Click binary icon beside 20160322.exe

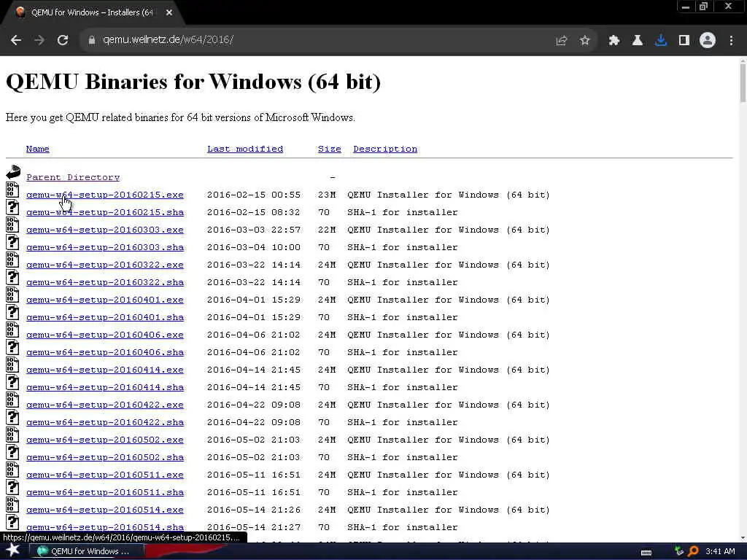pyautogui.click(x=12, y=260)
